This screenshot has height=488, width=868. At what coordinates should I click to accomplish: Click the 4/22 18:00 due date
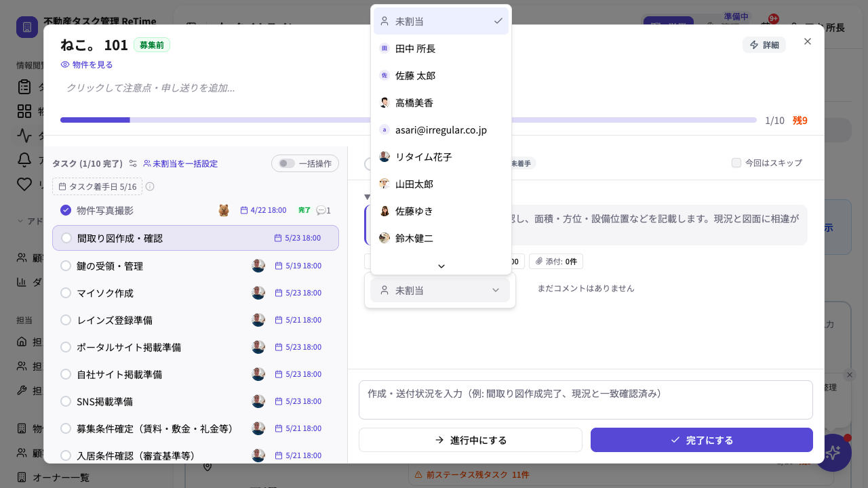(264, 210)
